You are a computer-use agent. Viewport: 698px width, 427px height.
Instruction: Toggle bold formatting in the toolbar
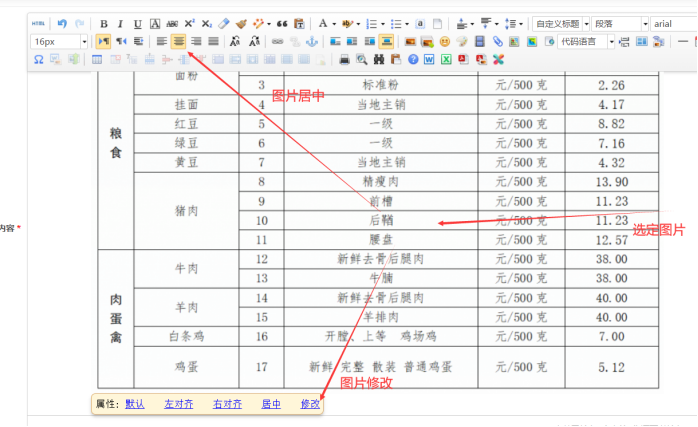point(104,23)
